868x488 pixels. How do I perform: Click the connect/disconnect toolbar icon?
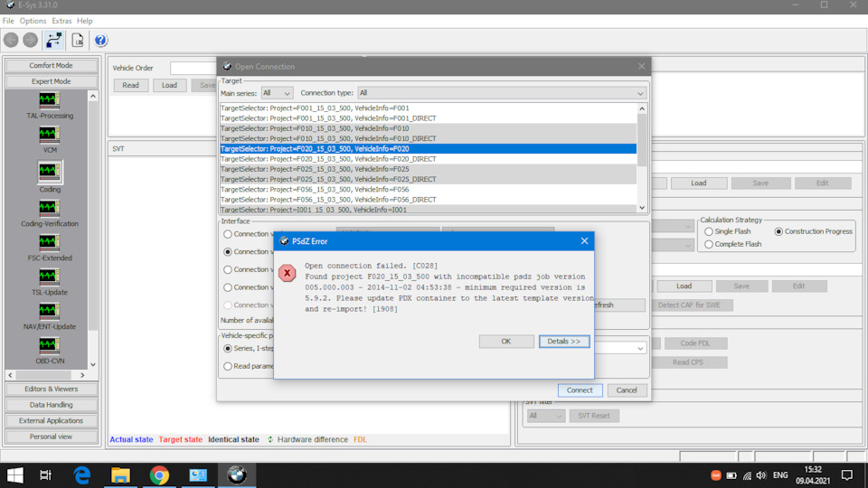[53, 41]
